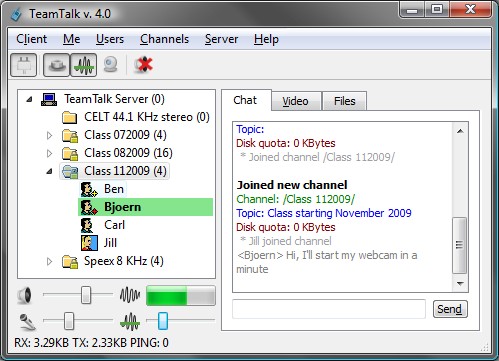Click the Class 112009 open channel icon
The width and height of the screenshot is (499, 361).
70,171
